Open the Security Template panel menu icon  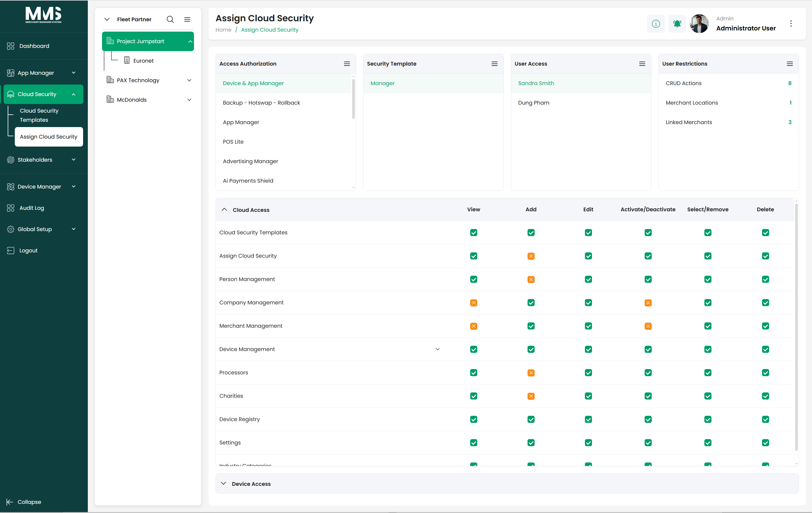tap(495, 64)
